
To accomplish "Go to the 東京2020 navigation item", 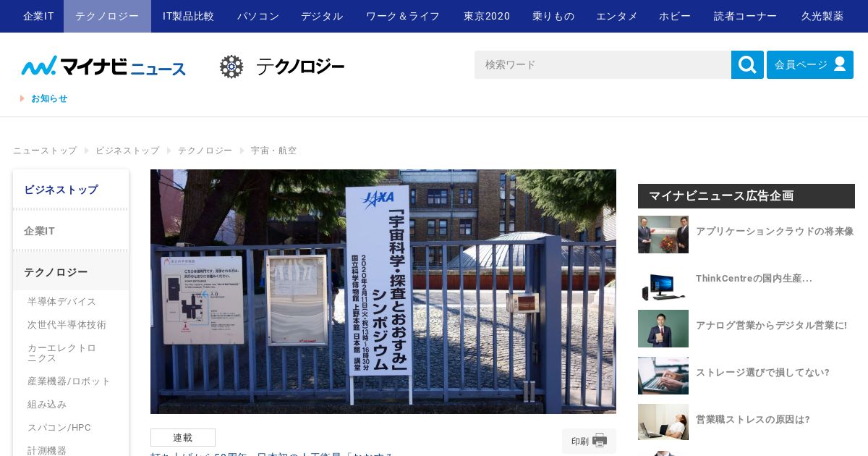I will (487, 16).
